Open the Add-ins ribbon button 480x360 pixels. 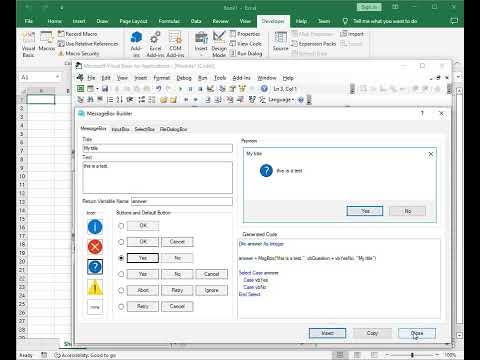(136, 44)
